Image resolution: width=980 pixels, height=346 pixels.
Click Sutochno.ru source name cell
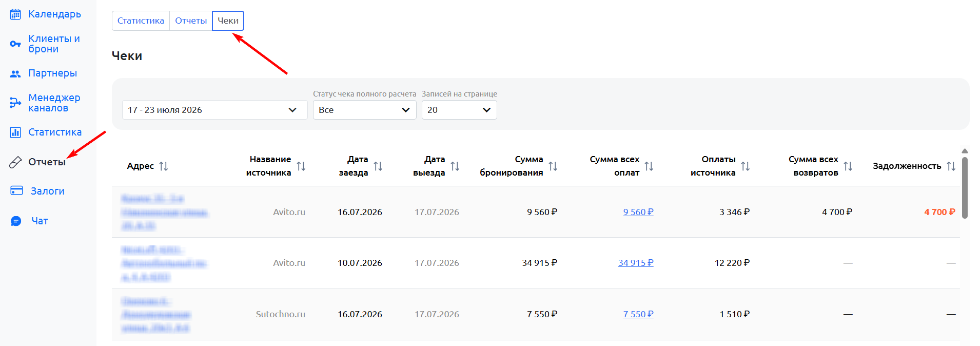pyautogui.click(x=281, y=314)
